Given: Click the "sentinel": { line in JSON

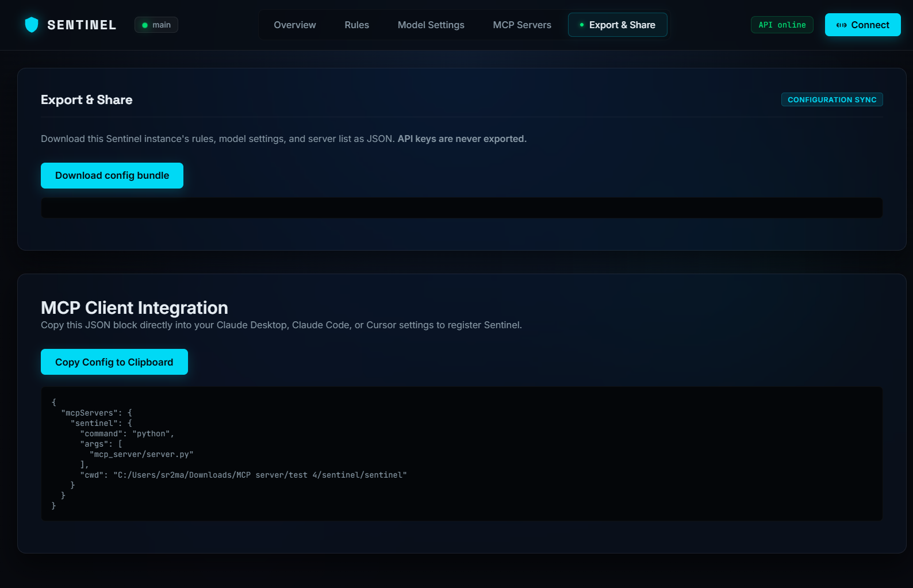Looking at the screenshot, I should pyautogui.click(x=102, y=423).
